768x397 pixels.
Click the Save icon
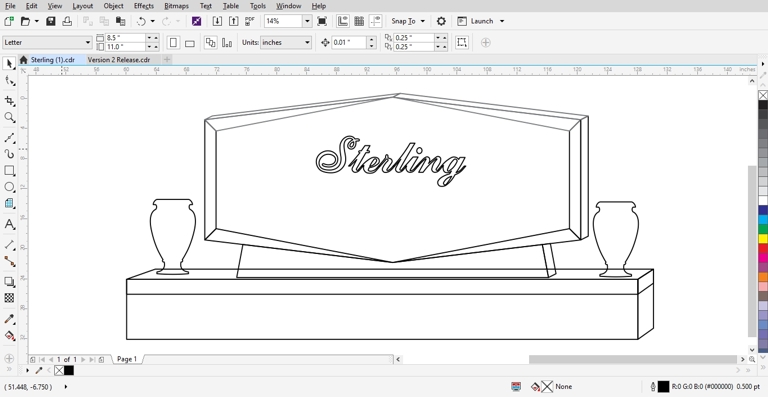50,21
